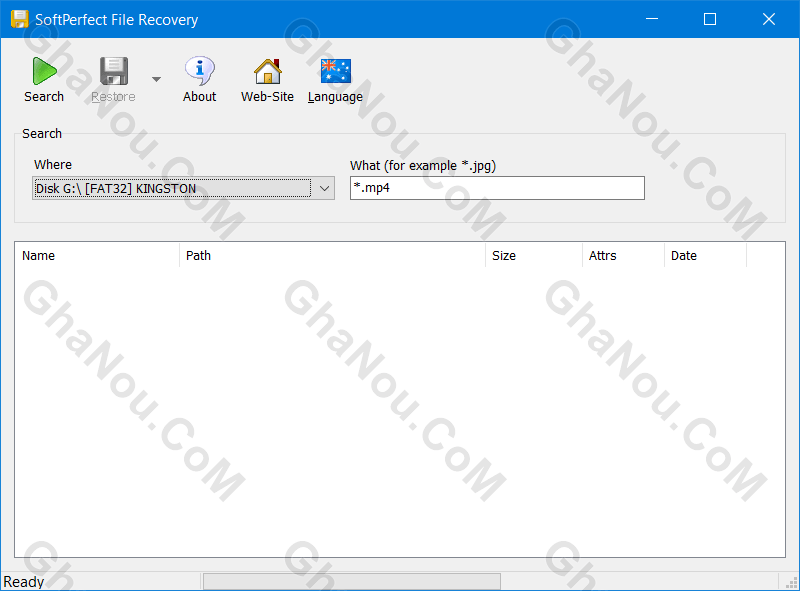Expand the Restore options dropdown arrow

tap(157, 79)
